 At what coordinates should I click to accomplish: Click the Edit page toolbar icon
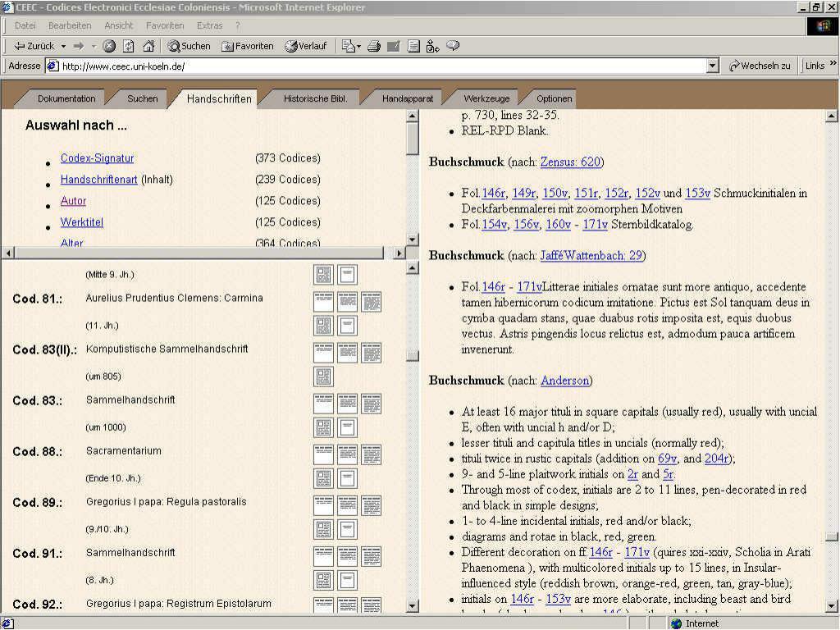tap(393, 46)
